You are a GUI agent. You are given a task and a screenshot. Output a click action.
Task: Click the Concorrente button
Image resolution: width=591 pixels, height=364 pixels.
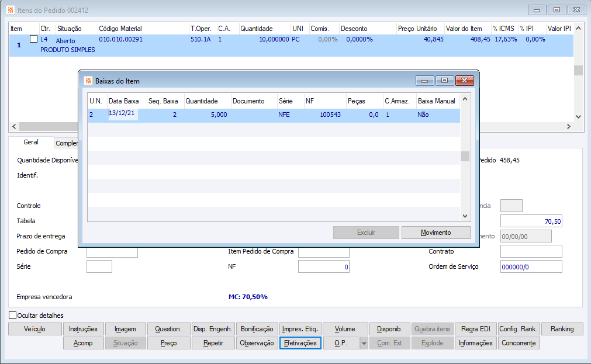519,344
